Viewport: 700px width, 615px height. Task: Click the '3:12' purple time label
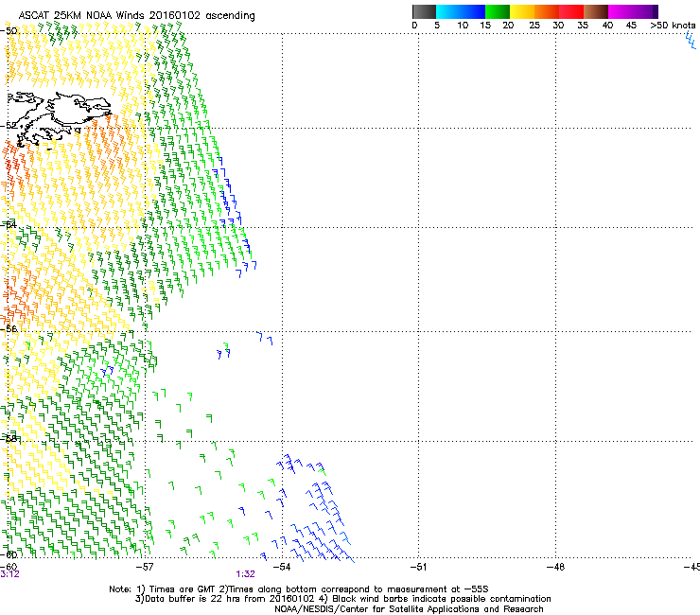coord(9,574)
